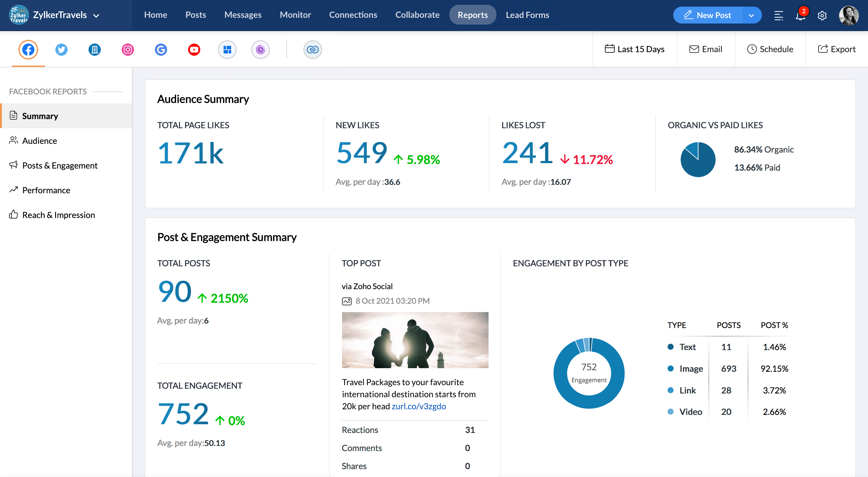Open the zurl.co/v3zgdo link

419,406
